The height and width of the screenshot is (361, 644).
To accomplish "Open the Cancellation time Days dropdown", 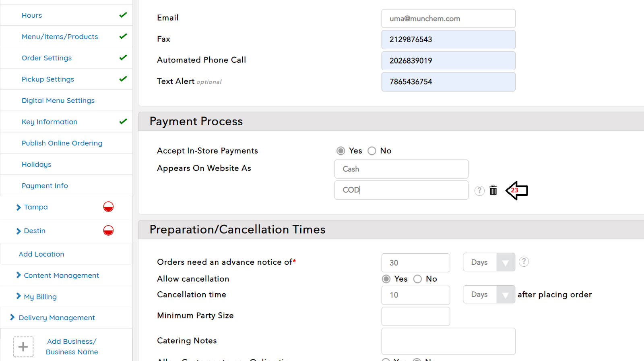I will click(489, 295).
